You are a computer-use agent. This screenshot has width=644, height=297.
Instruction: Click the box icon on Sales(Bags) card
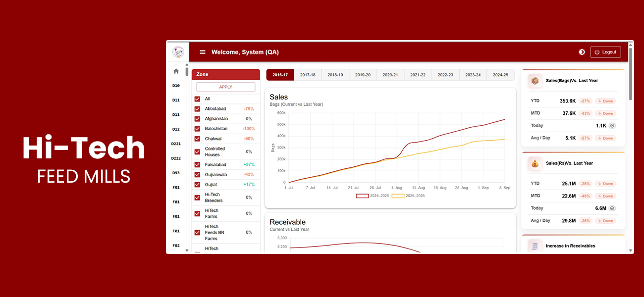pos(535,81)
